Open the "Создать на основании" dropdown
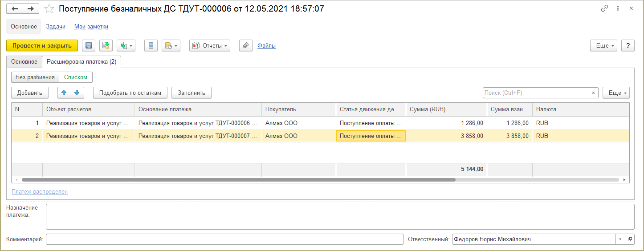Screen dimensions: 644x251 pos(125,45)
